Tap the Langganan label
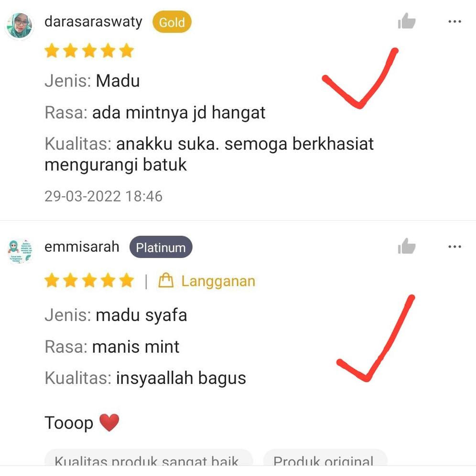This screenshot has width=476, height=476. pyautogui.click(x=218, y=281)
